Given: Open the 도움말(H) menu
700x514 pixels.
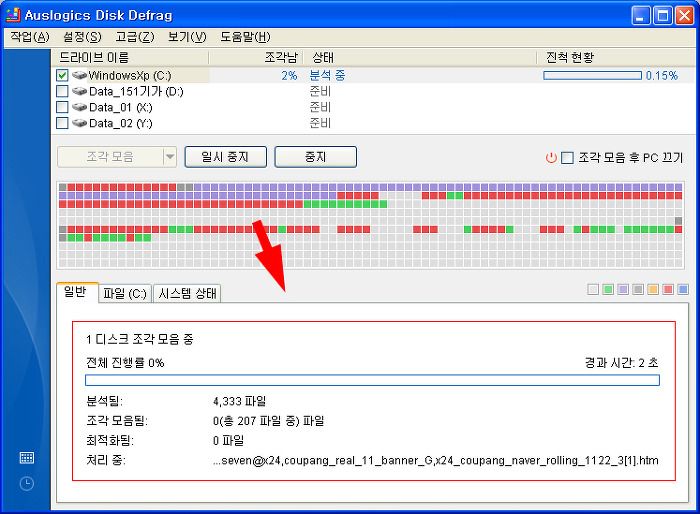Looking at the screenshot, I should click(x=245, y=37).
